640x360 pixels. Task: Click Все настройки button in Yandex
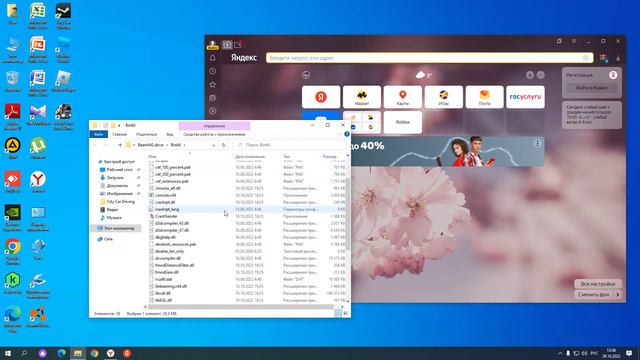point(598,284)
